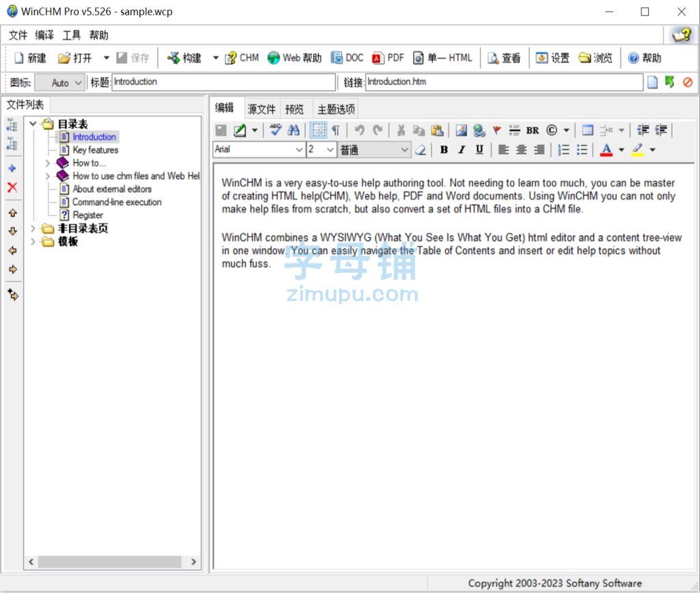
Task: Open the 打开 dropdown arrow
Action: [106, 57]
